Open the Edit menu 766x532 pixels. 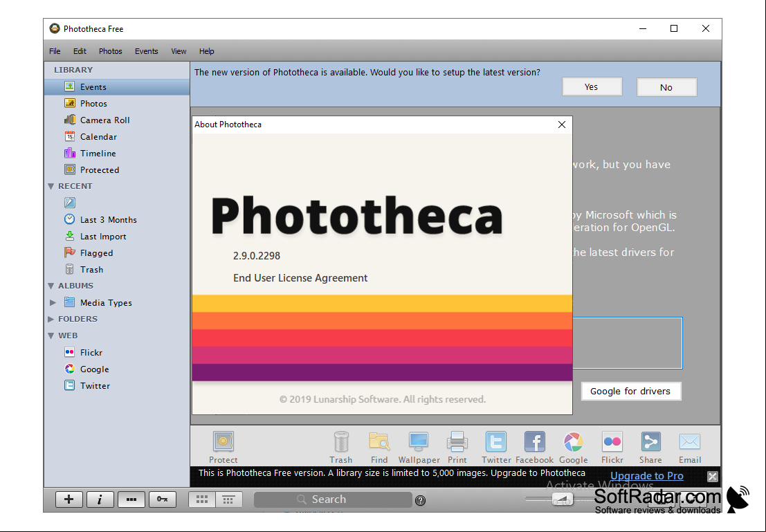point(80,51)
